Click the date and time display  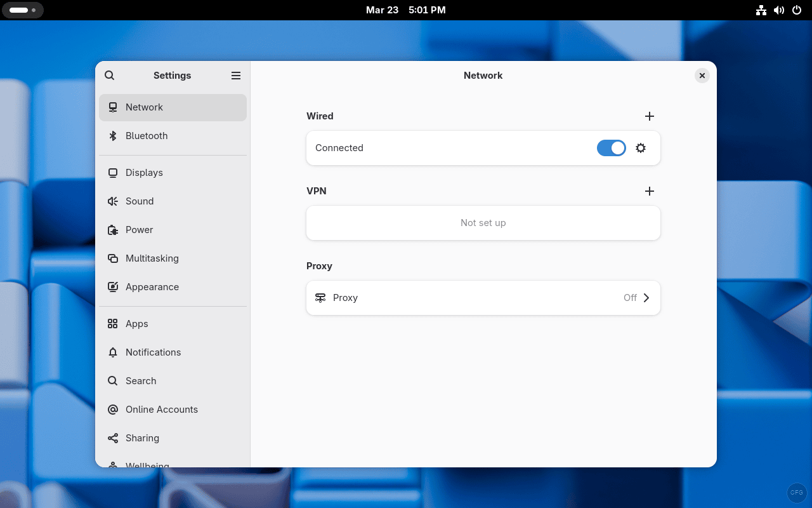(405, 10)
